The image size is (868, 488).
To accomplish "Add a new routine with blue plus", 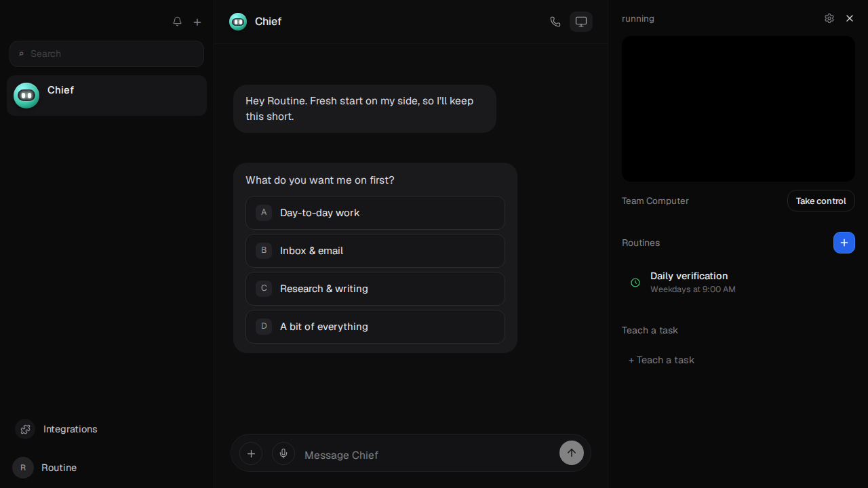I will coord(844,243).
